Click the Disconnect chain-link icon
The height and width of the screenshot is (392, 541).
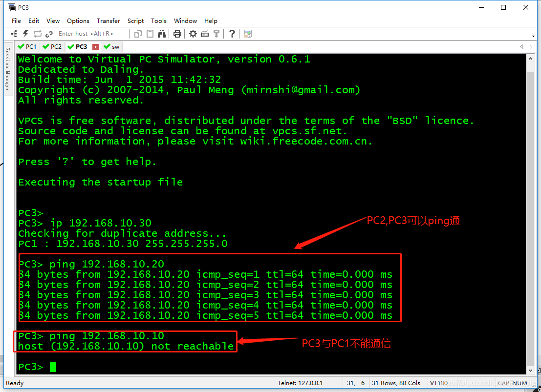49,34
